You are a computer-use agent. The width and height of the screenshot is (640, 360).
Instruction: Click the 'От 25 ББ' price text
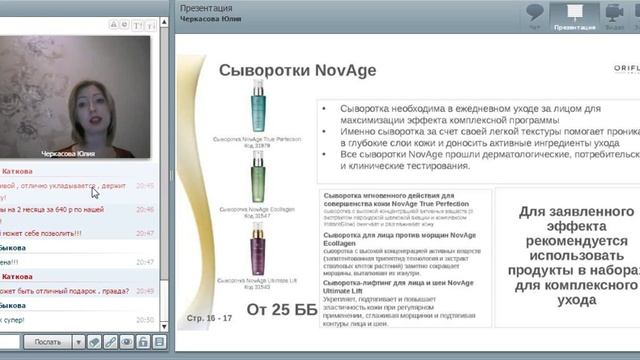click(x=282, y=309)
